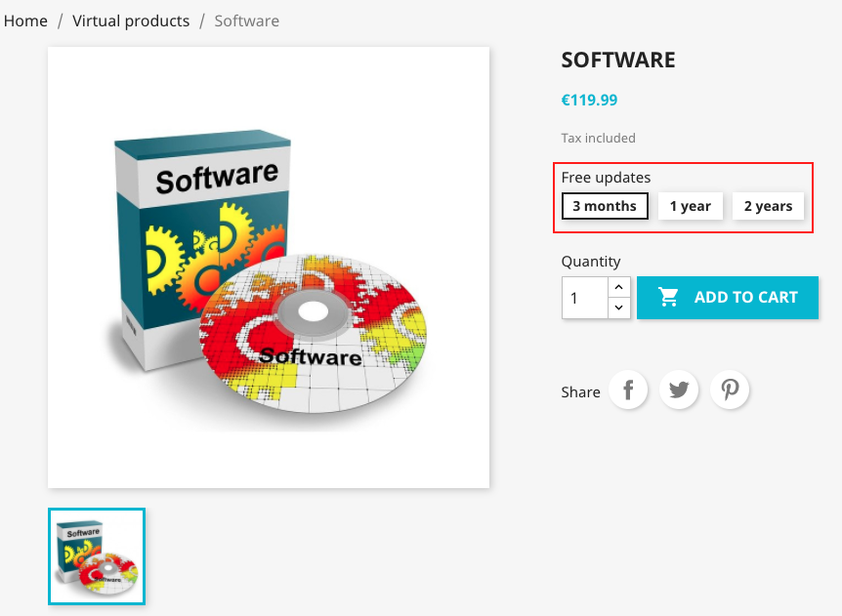Click the Software breadcrumb item
Viewport: 842px width, 616px height.
[246, 21]
